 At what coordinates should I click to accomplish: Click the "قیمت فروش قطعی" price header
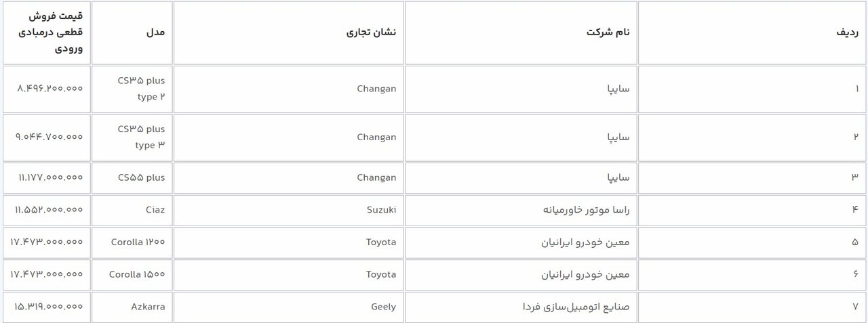tap(53, 33)
